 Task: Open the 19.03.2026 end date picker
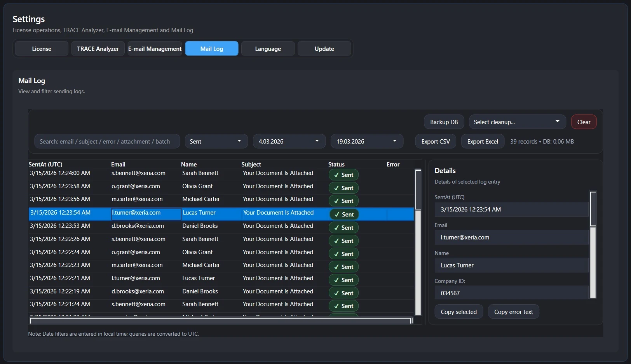coord(367,142)
